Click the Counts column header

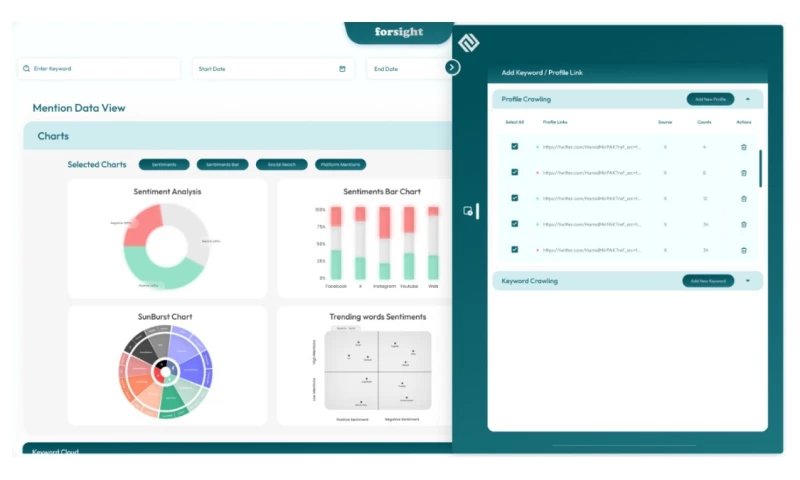coord(704,122)
